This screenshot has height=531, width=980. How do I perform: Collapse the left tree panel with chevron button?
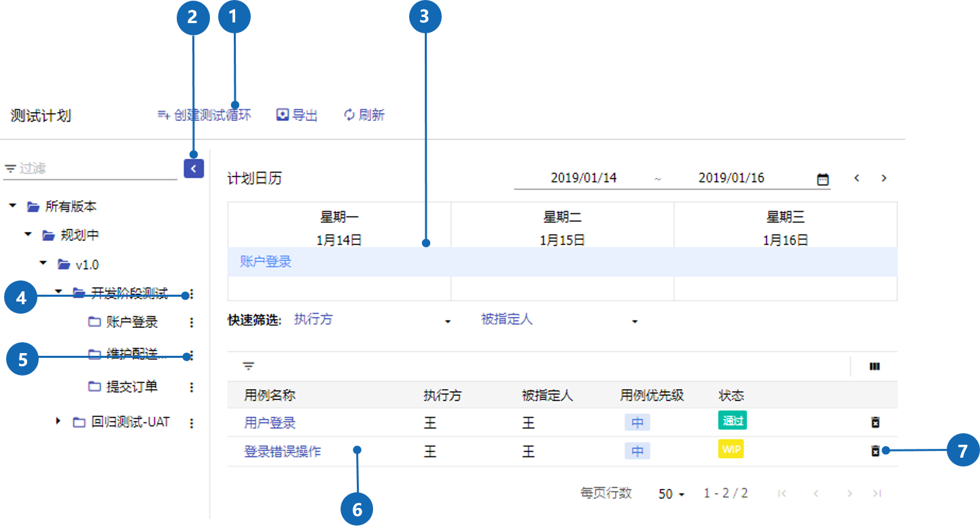pos(194,168)
